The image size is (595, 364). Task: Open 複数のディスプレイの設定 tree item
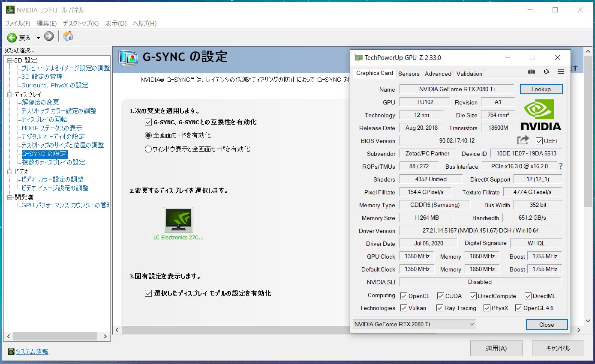pos(54,162)
